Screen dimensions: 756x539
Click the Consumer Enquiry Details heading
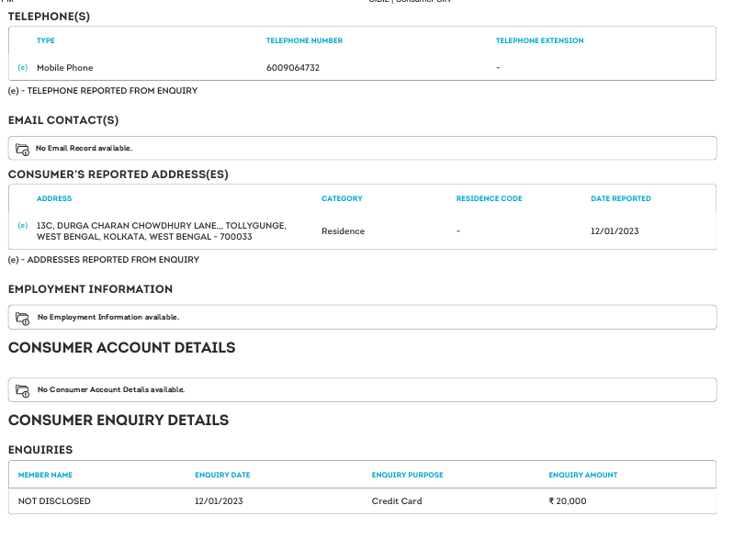(x=118, y=420)
